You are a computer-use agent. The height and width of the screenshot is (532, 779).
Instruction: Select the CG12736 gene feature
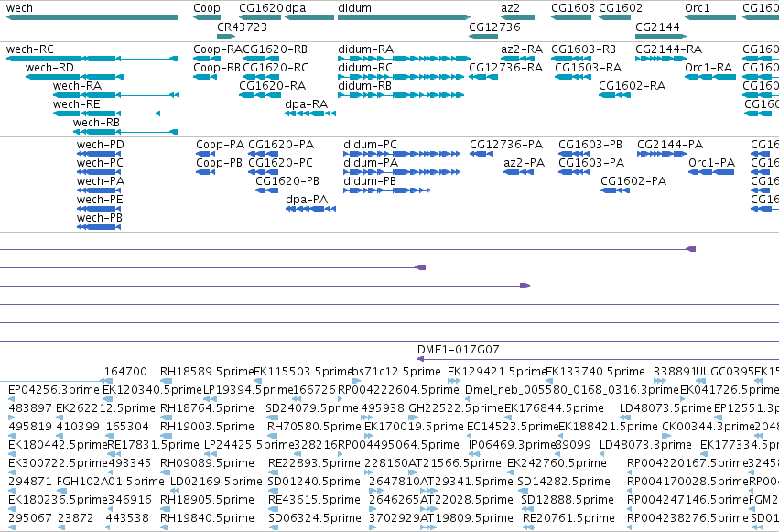483,37
